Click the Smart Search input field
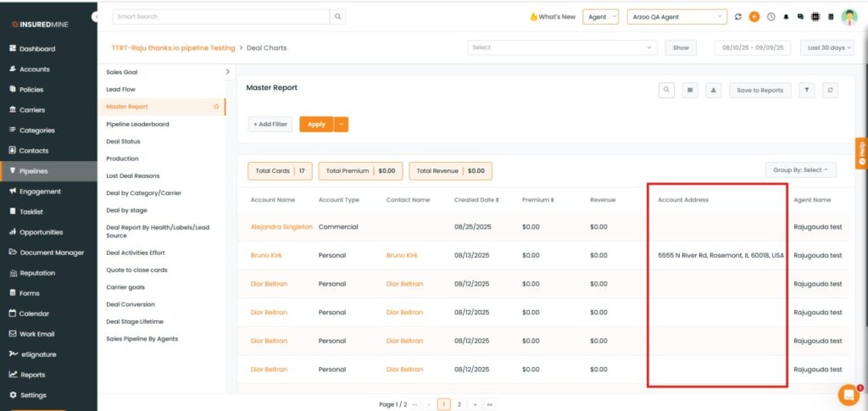Viewport: 868px width, 411px height. tap(220, 17)
